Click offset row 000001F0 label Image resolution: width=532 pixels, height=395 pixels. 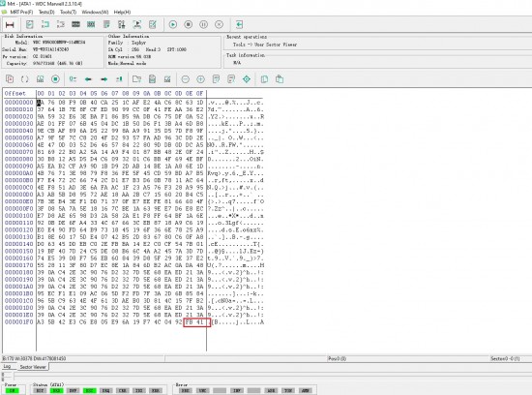(19, 322)
